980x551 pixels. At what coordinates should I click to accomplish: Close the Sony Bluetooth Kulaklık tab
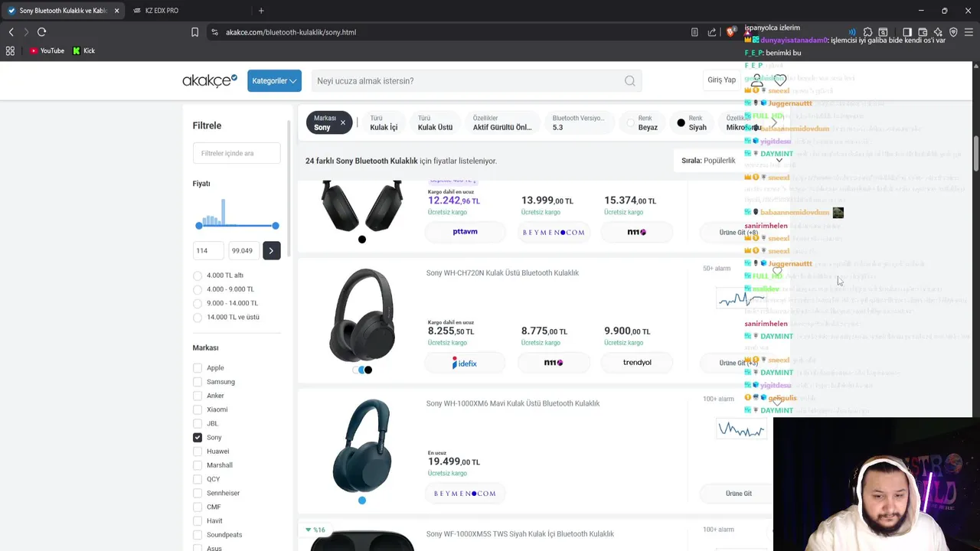pyautogui.click(x=116, y=11)
